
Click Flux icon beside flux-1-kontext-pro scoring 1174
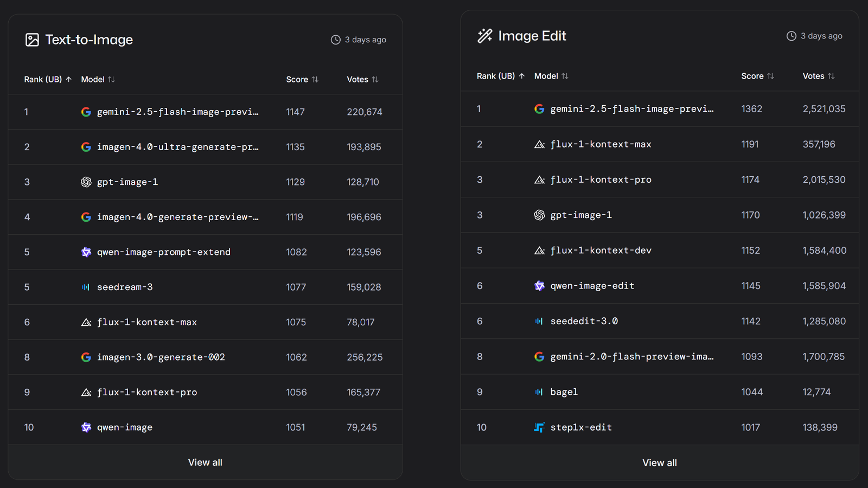pos(539,179)
